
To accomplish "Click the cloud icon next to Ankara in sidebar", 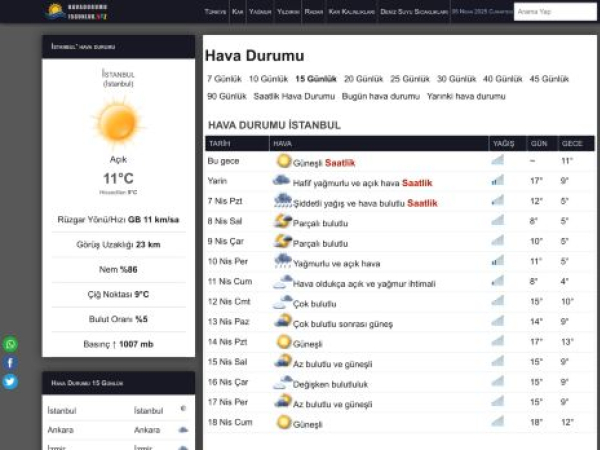I will click(x=183, y=430).
